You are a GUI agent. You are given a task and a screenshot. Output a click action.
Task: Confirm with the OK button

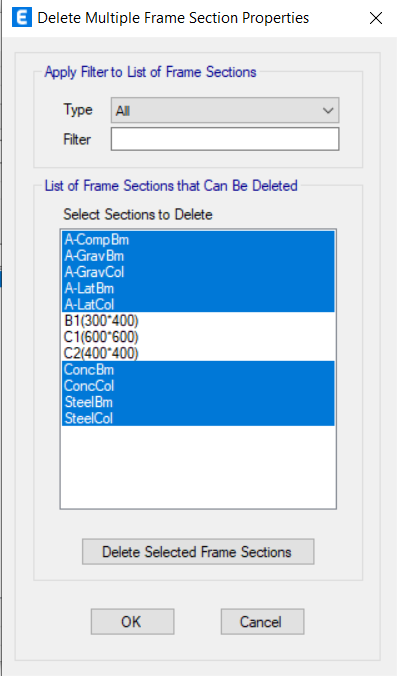point(132,621)
